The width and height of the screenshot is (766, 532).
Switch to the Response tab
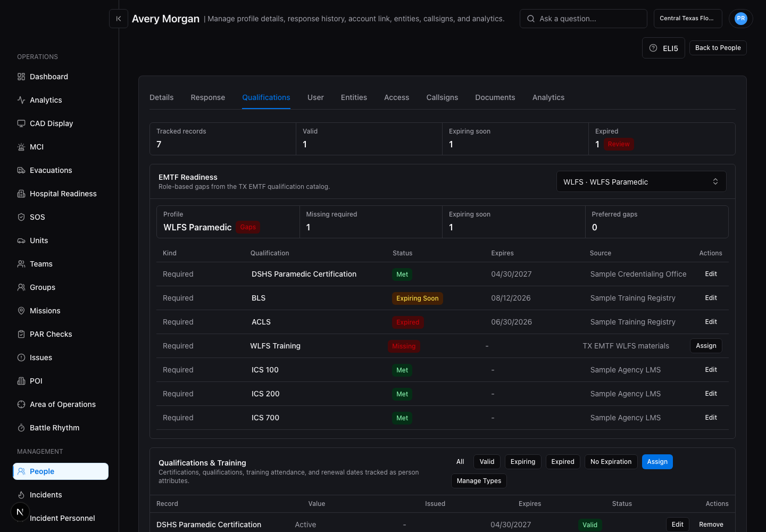(208, 97)
